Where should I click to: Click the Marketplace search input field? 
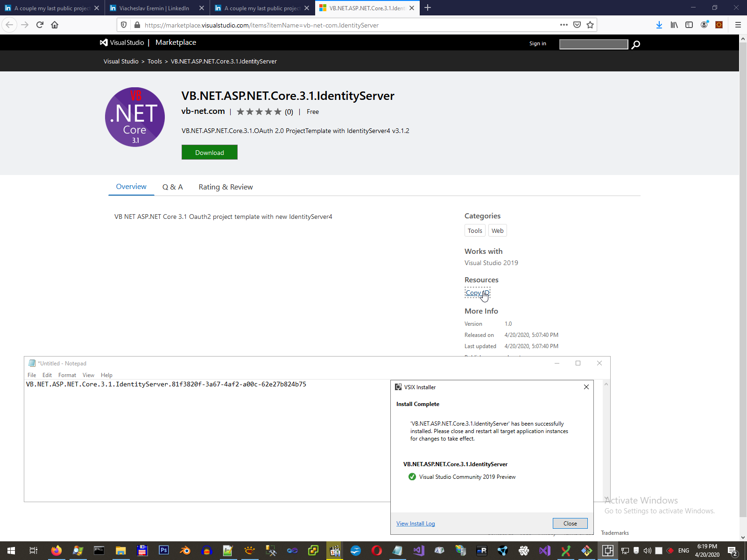pyautogui.click(x=594, y=44)
